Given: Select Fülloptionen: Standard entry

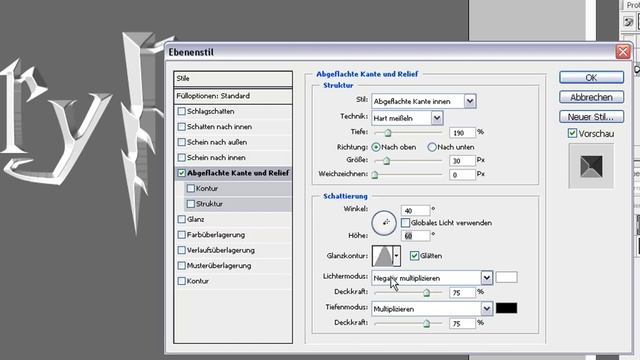Looking at the screenshot, I should [233, 96].
